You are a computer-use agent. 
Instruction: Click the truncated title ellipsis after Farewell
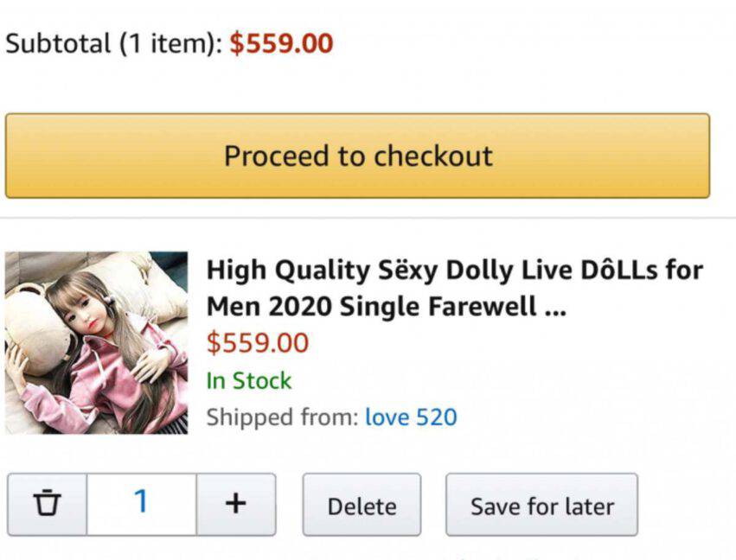pyautogui.click(x=555, y=308)
